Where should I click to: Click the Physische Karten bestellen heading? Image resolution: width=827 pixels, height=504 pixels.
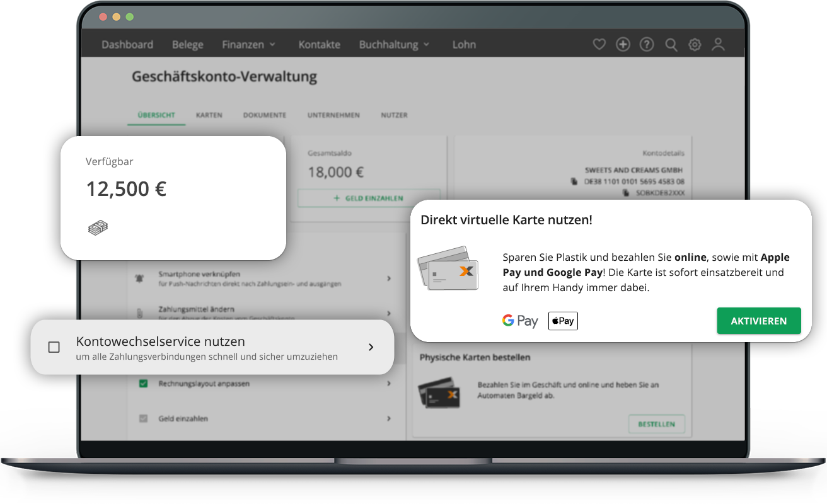[x=475, y=357]
